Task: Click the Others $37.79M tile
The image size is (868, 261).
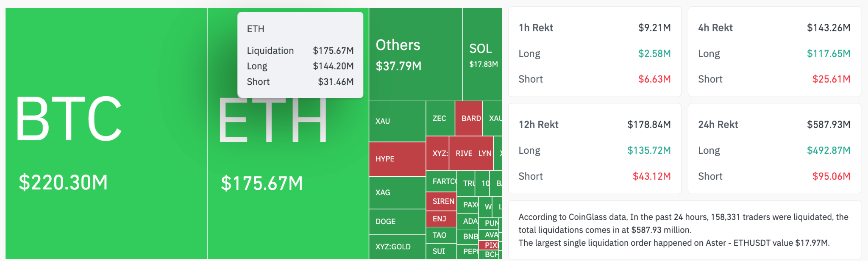Action: point(415,54)
